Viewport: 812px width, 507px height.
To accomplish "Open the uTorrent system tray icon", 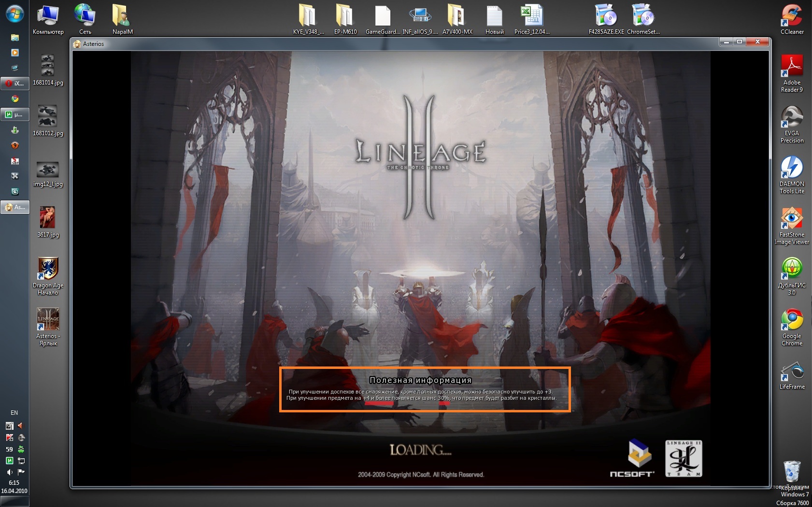I will [x=9, y=461].
